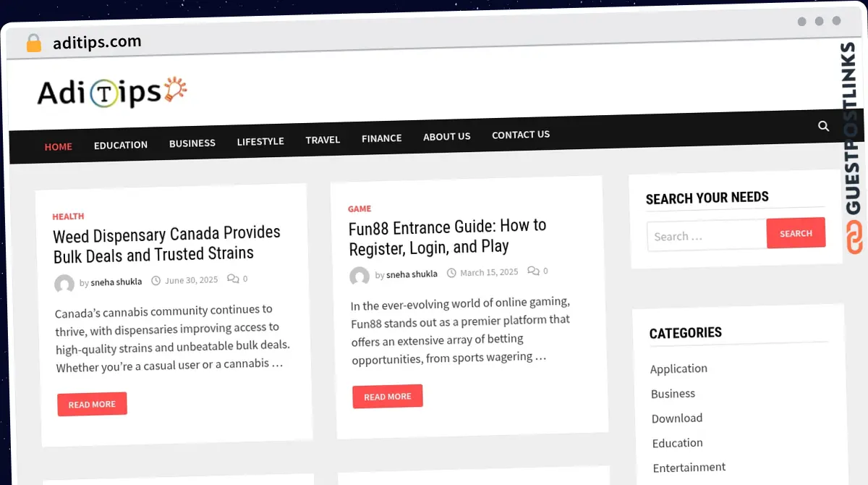Click the search magnifier icon in navbar
Image resolution: width=868 pixels, height=485 pixels.
pos(823,126)
